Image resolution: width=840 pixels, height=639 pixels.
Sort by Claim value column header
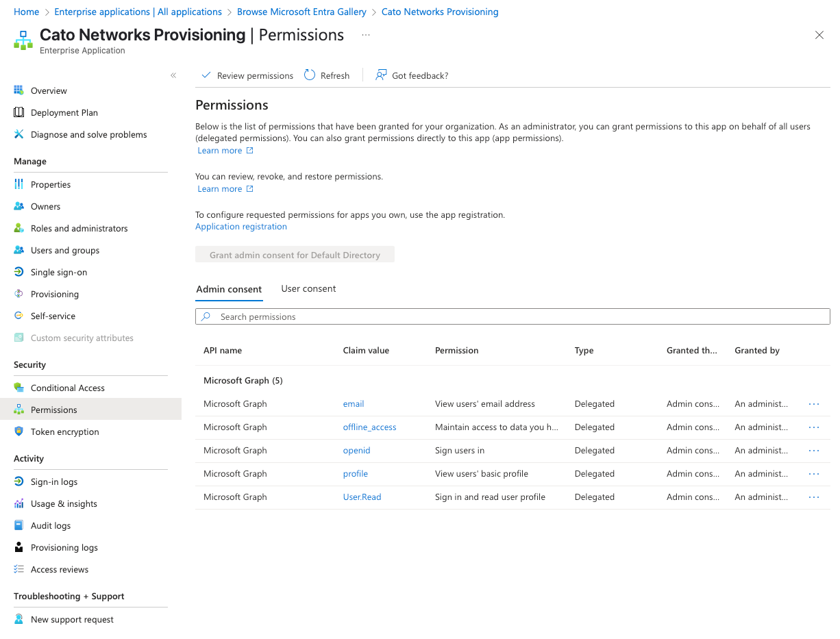coord(366,350)
